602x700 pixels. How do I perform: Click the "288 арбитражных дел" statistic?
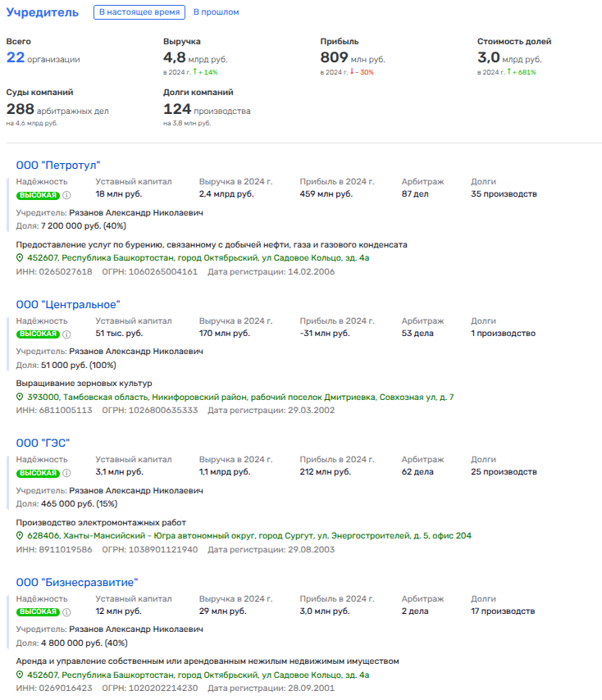coord(57,110)
